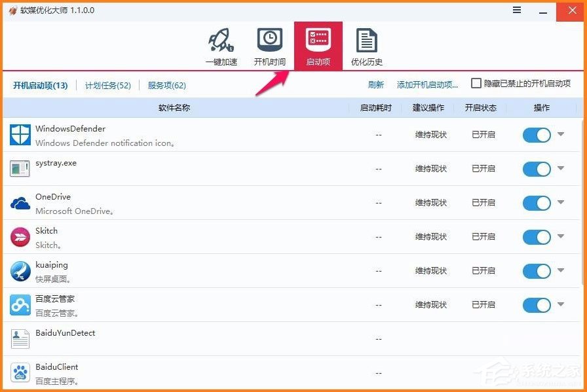
Task: Disable the WindowsDefender startup toggle
Action: [x=537, y=135]
